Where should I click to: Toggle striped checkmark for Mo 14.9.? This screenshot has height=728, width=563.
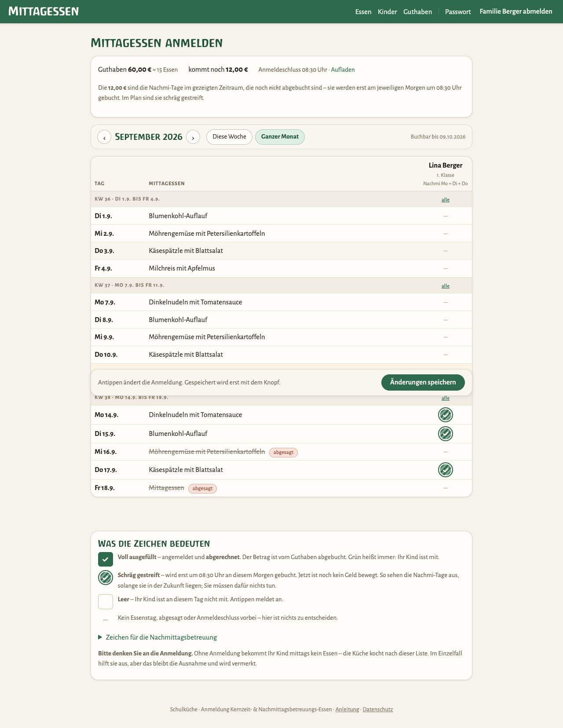(x=446, y=415)
